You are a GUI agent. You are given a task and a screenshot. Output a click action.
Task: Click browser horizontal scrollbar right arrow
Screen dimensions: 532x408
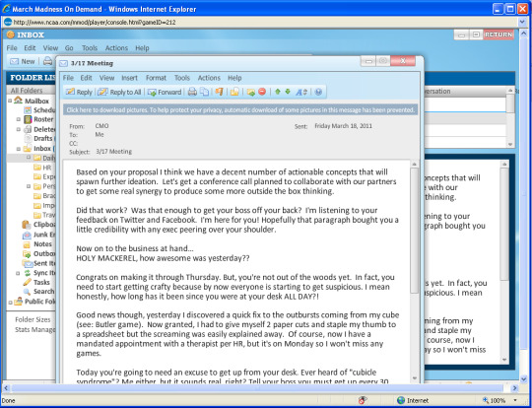click(x=514, y=387)
